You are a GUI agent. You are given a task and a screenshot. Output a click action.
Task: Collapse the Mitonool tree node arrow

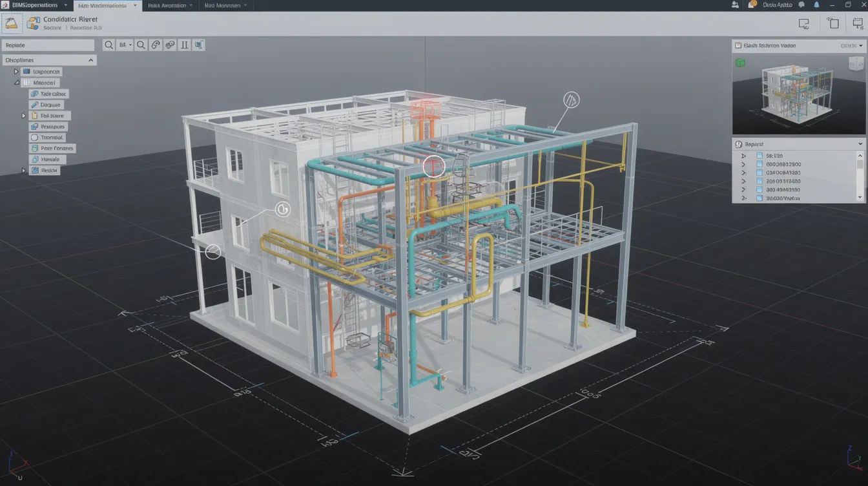pyautogui.click(x=17, y=83)
